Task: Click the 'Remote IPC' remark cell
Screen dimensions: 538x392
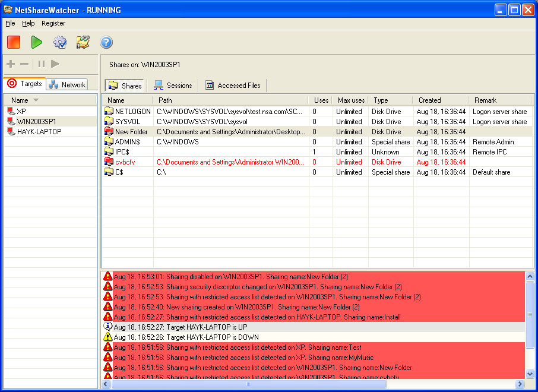Action: pyautogui.click(x=490, y=151)
